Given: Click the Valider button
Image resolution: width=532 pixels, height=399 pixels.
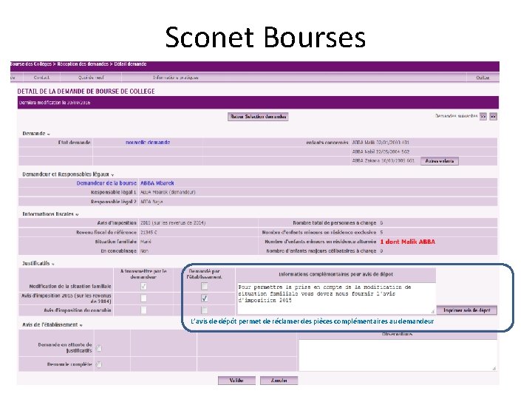Looking at the screenshot, I should (x=236, y=381).
